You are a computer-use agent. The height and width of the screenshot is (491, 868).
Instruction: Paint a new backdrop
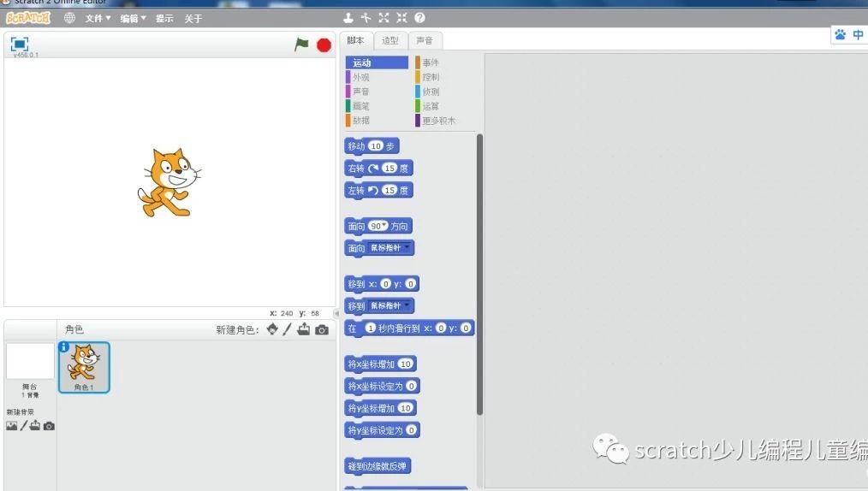click(24, 426)
